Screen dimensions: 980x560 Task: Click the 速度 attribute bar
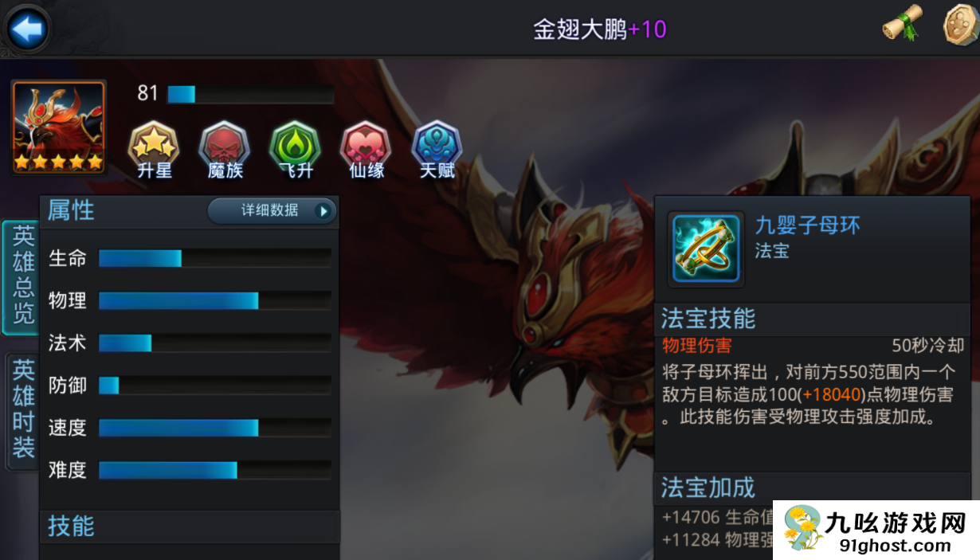(x=214, y=427)
